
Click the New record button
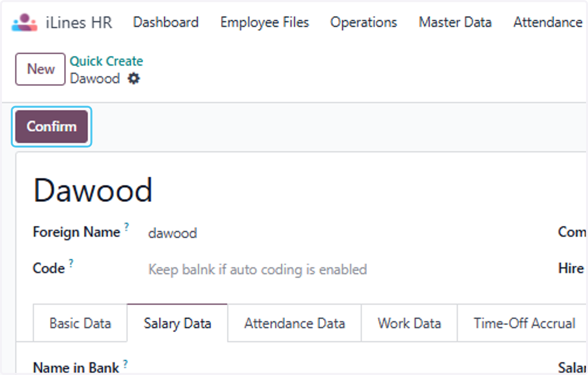click(x=40, y=69)
